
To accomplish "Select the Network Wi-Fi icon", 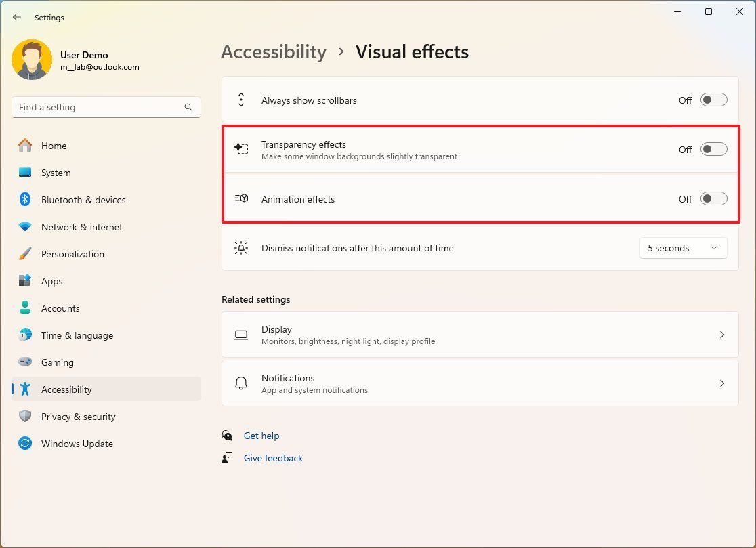I will click(25, 226).
